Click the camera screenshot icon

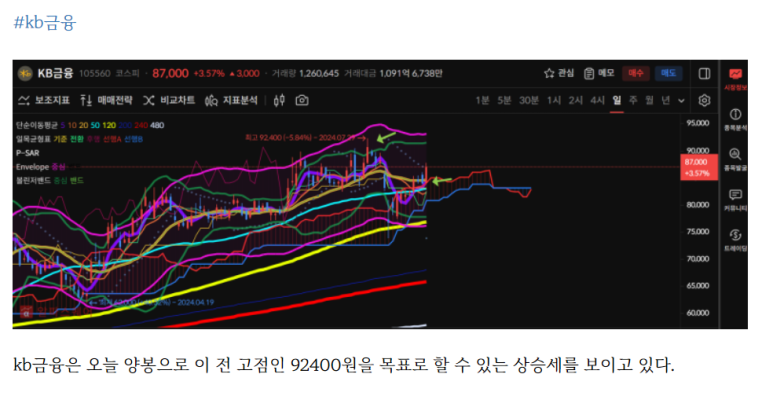(x=302, y=101)
